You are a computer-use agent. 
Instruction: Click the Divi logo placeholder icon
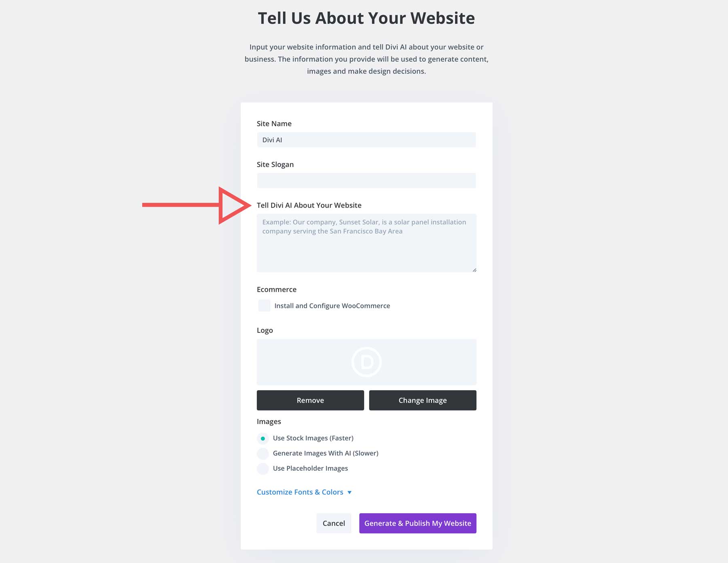(x=366, y=362)
